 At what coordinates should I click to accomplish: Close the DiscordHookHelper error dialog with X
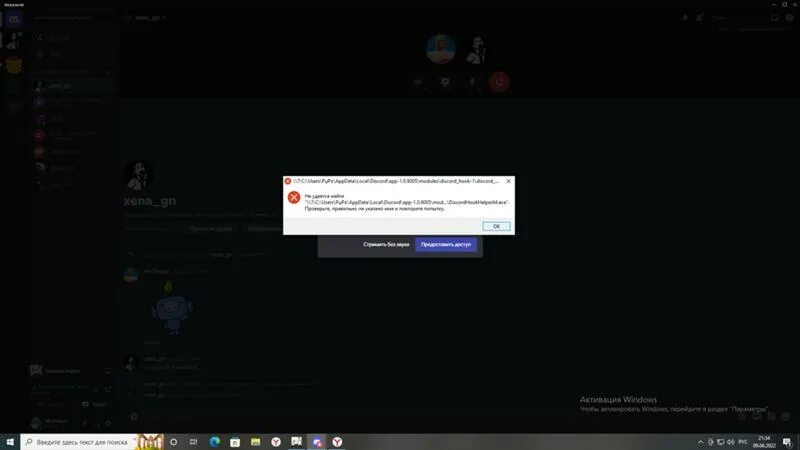[x=508, y=181]
